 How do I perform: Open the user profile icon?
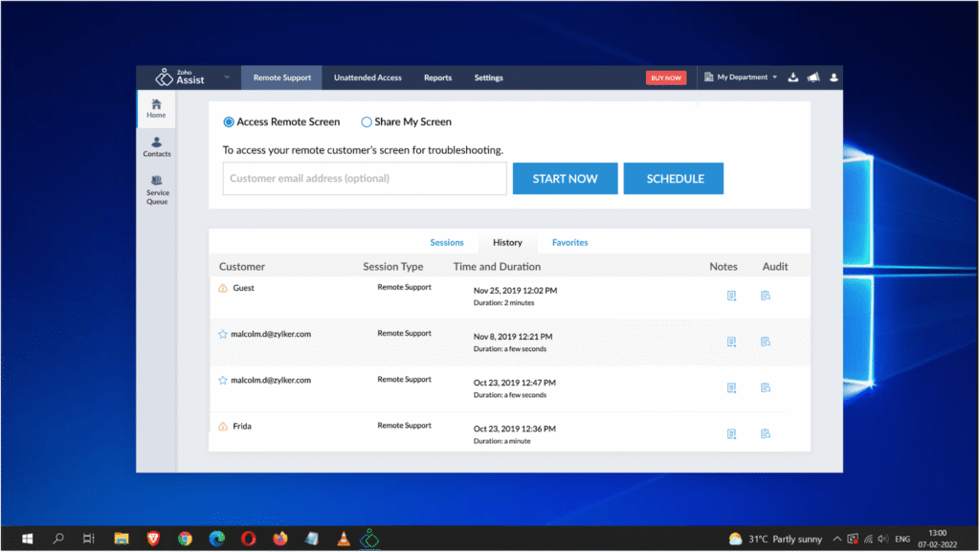point(834,77)
